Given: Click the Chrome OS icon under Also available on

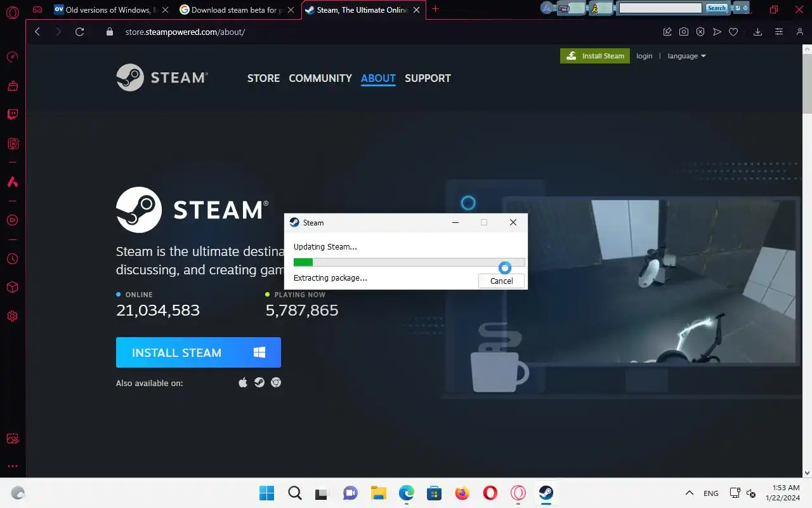Looking at the screenshot, I should (x=276, y=382).
